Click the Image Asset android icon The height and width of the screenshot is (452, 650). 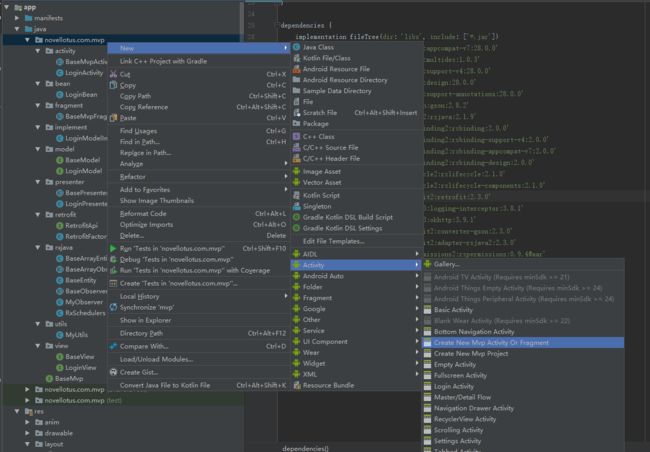[x=296, y=171]
